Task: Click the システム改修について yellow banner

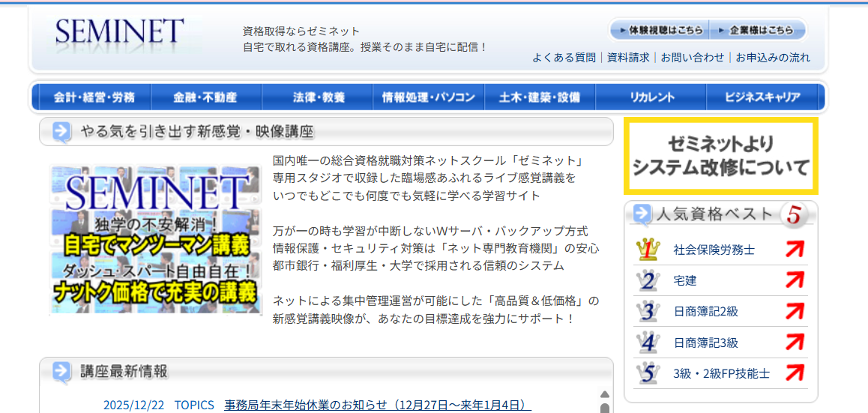Action: pyautogui.click(x=721, y=156)
